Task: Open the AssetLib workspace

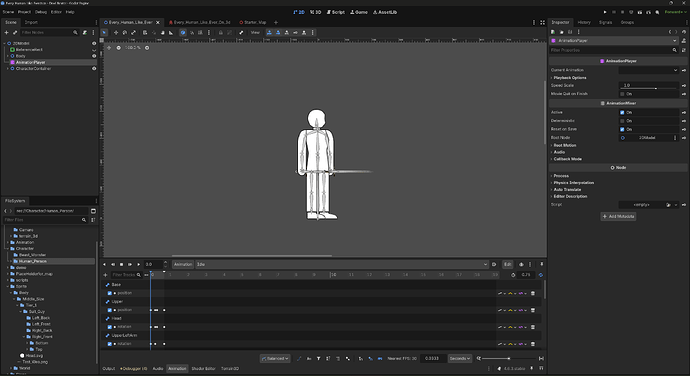Action: [385, 12]
